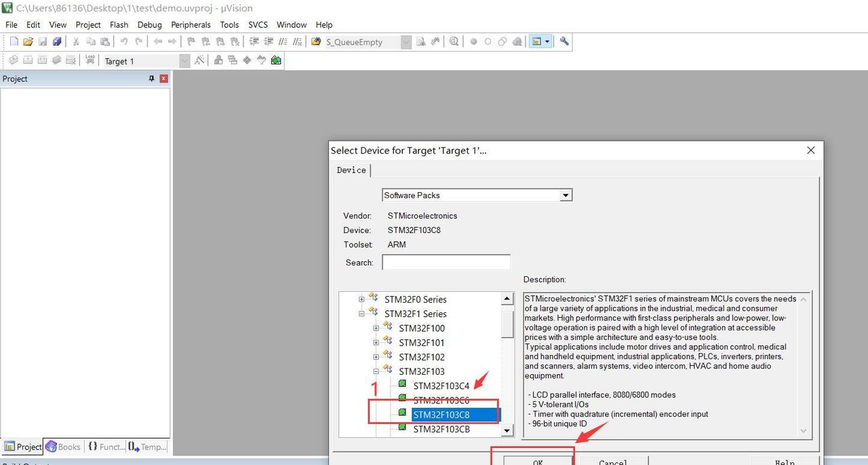Switch to the Books tab
The height and width of the screenshot is (465, 868).
tap(63, 447)
